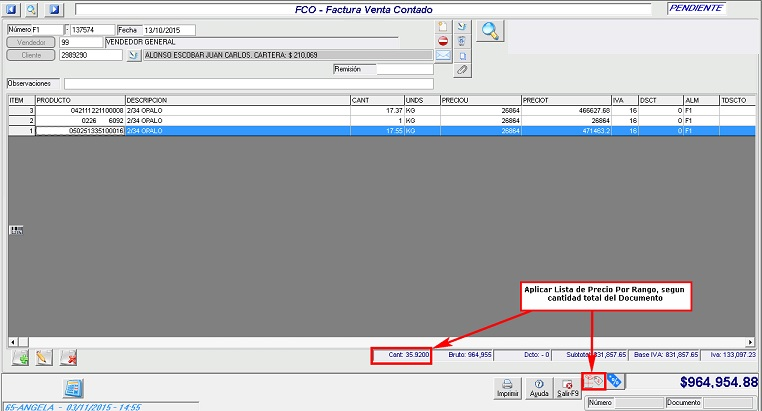
Task: Click the blue tag icon next to price list
Action: (x=614, y=381)
